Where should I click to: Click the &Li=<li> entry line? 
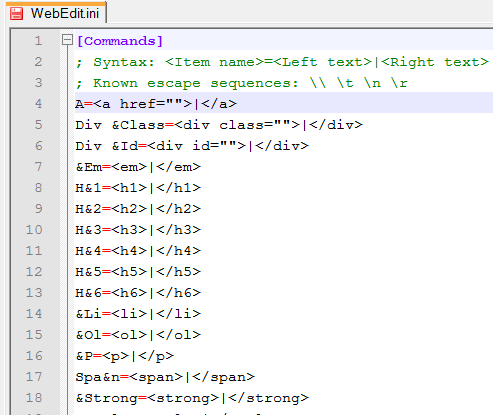point(138,314)
